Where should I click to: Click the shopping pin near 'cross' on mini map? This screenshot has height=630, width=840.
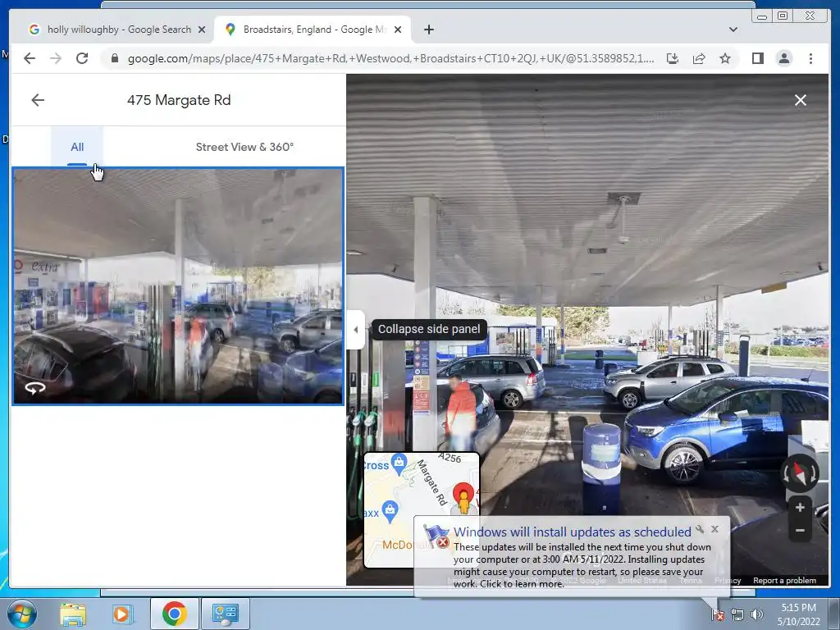[x=399, y=464]
